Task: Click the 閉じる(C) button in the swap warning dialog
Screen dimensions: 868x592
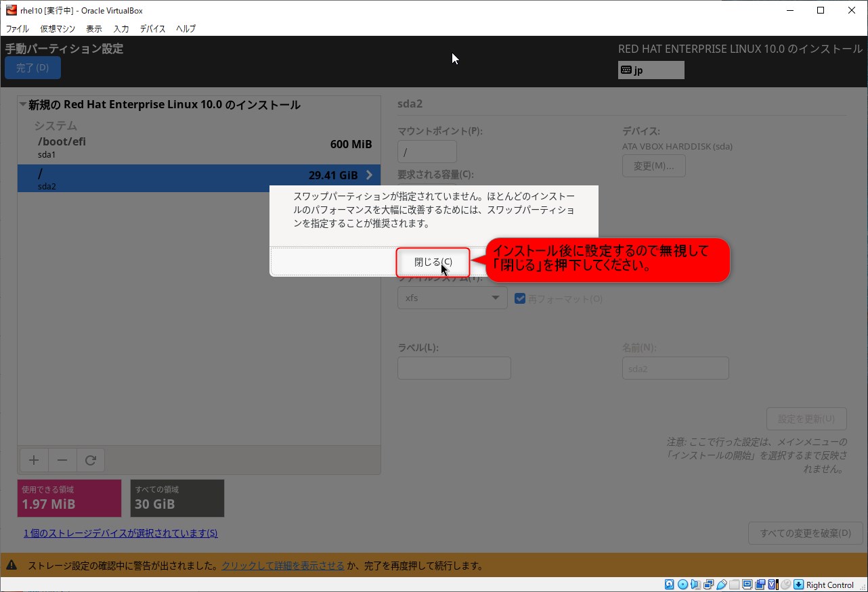Action: [433, 262]
